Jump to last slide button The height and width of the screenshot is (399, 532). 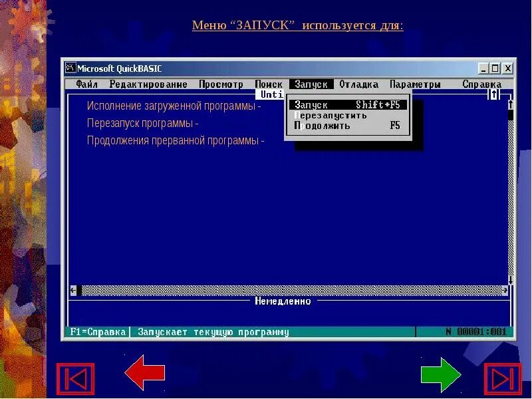click(503, 378)
